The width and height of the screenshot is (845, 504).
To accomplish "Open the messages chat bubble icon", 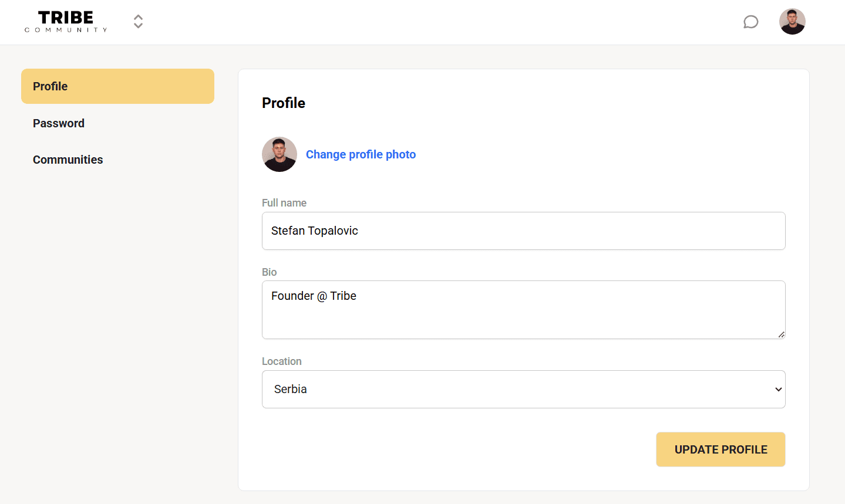I will point(750,22).
